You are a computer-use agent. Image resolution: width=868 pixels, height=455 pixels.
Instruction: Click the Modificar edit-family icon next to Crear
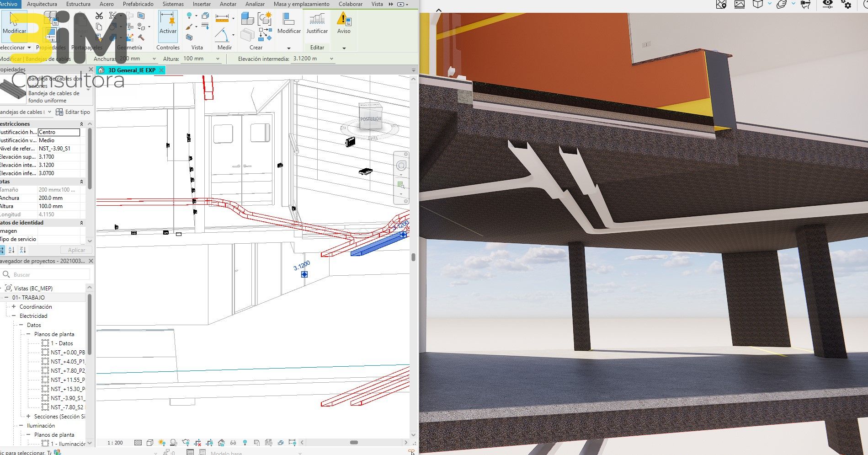(289, 24)
